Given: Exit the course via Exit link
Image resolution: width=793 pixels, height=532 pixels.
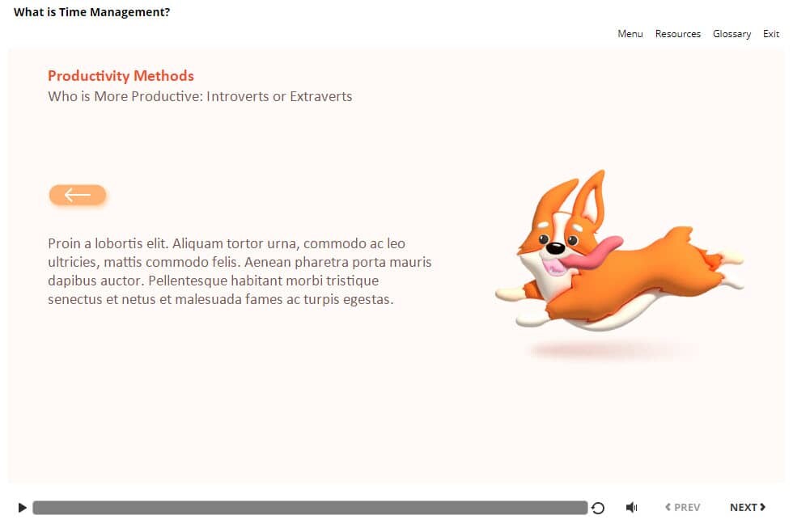Looking at the screenshot, I should coord(771,34).
